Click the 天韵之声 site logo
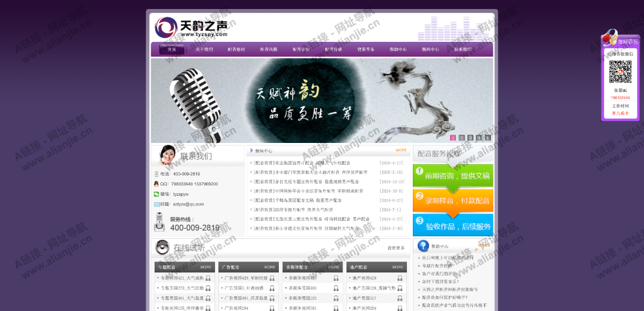 coord(191,28)
